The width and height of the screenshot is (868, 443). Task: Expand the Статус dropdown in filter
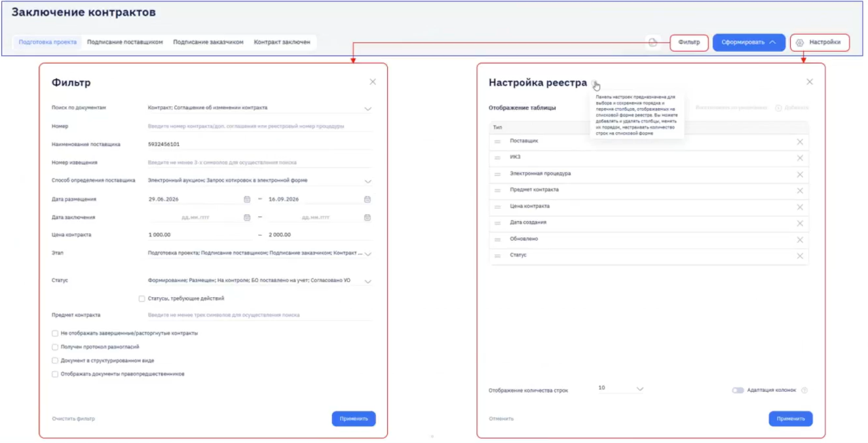368,282
